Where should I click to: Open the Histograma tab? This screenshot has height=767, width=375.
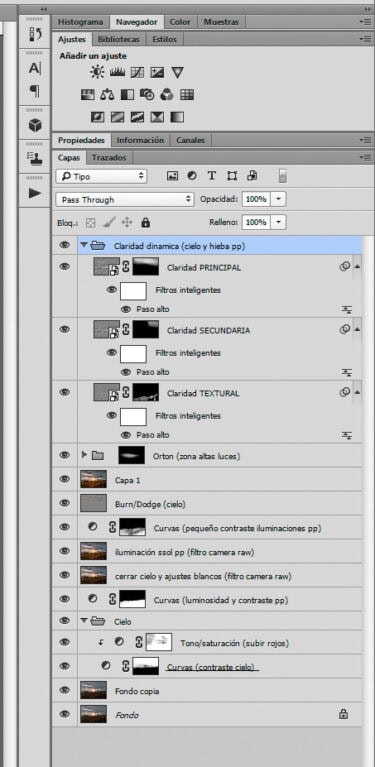pos(81,22)
